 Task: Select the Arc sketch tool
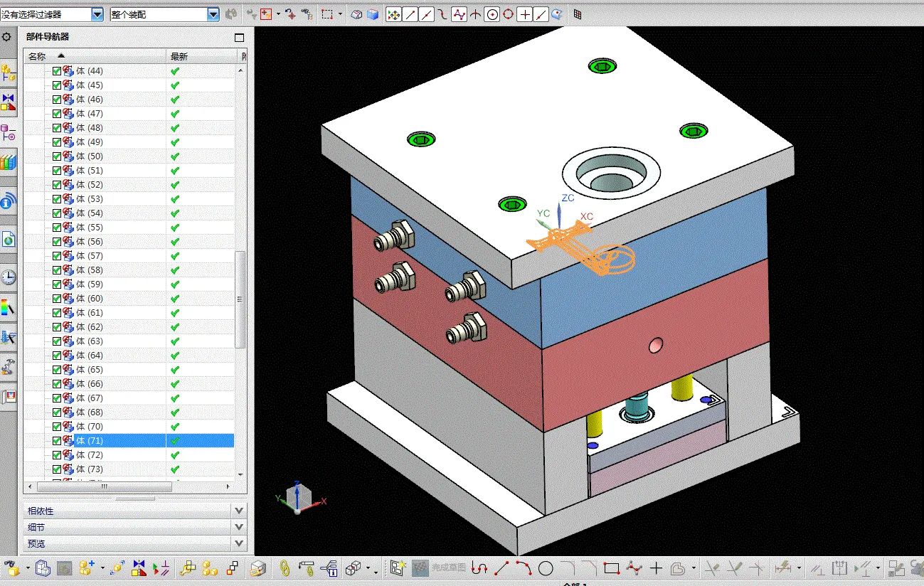(524, 568)
